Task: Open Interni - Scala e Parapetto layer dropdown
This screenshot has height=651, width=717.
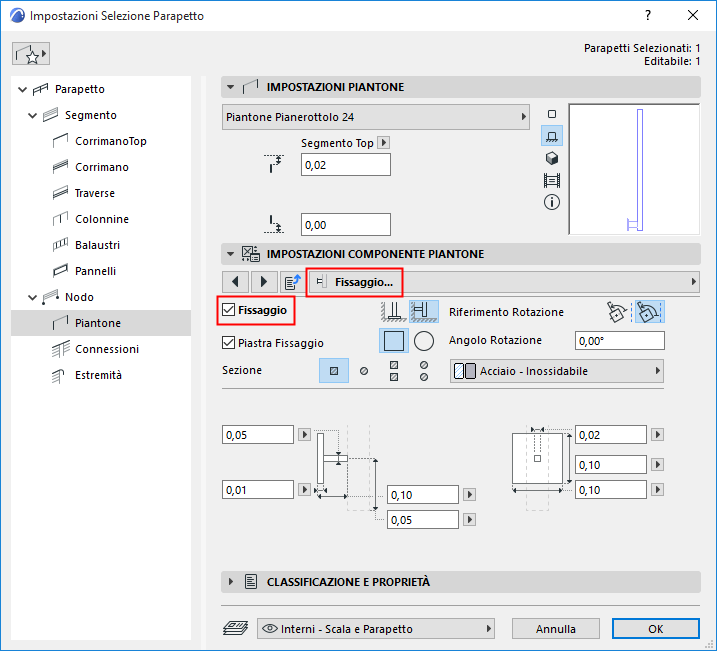Action: 375,629
